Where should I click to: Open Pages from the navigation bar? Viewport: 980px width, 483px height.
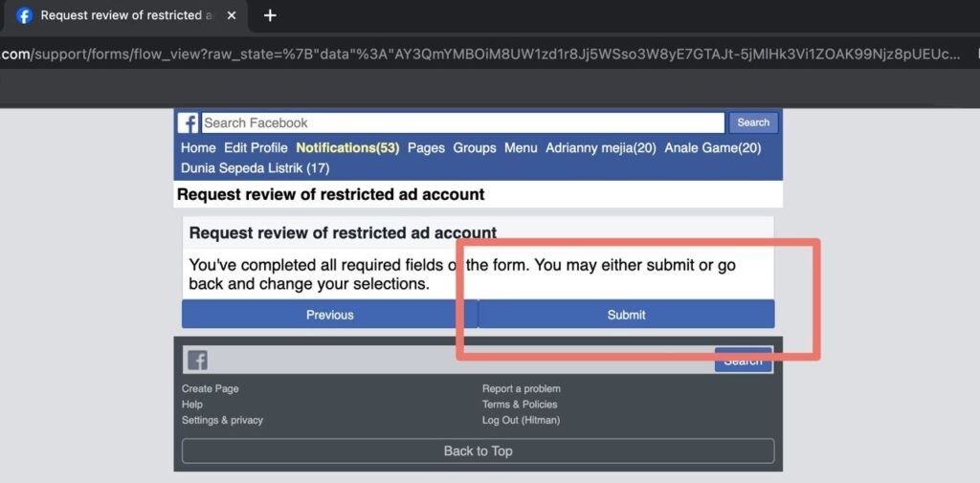[426, 148]
